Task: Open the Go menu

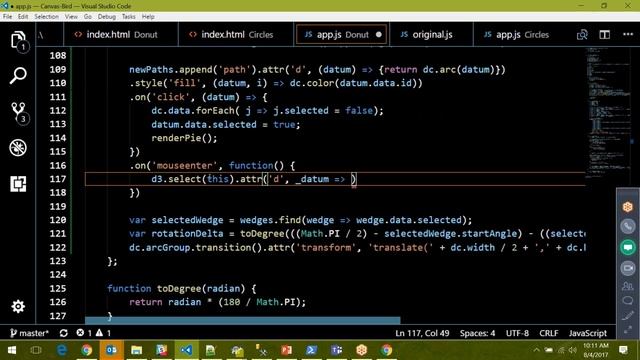Action: [x=88, y=17]
